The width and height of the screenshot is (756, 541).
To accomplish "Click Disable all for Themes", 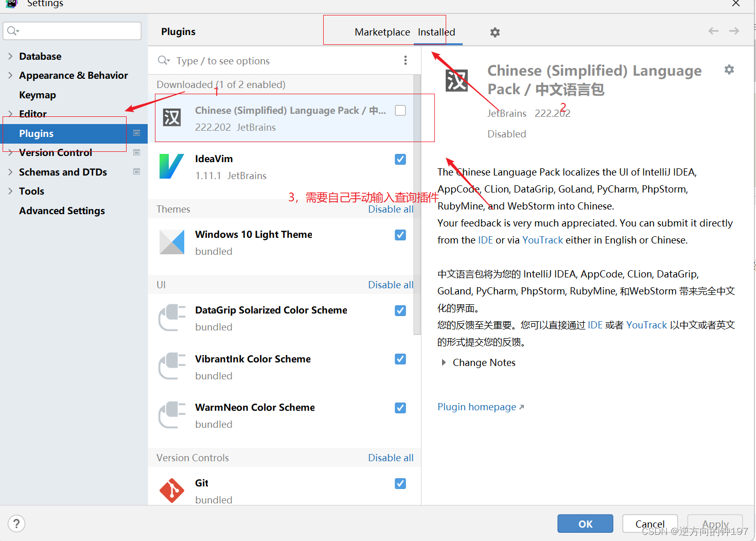I will point(391,209).
